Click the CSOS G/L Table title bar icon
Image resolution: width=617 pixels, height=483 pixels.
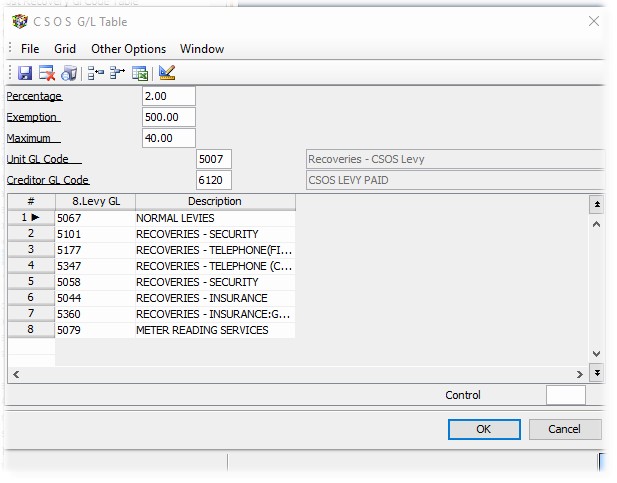pos(20,21)
